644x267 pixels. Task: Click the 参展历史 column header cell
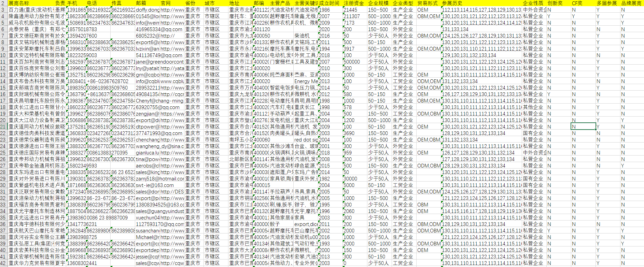(452, 3)
